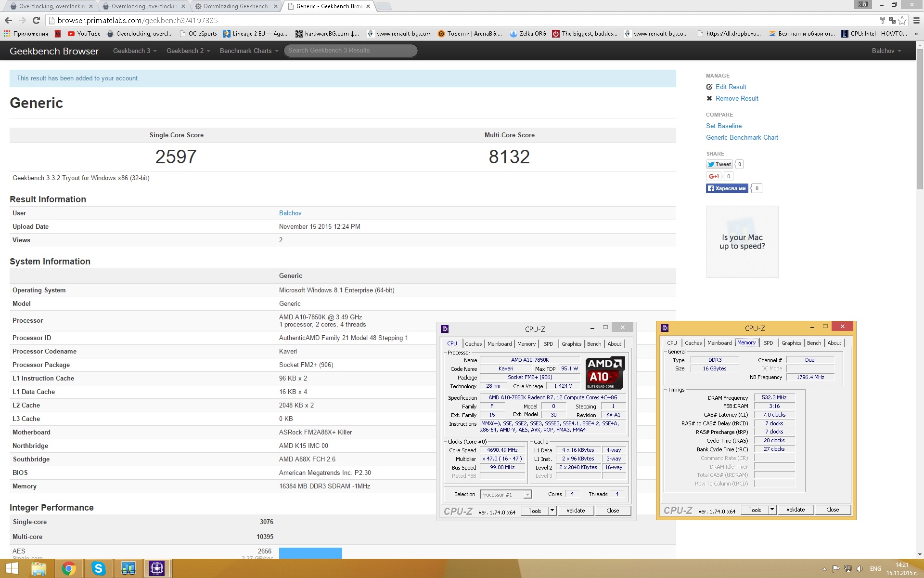Reload the current page
924x578 pixels.
pyautogui.click(x=36, y=20)
